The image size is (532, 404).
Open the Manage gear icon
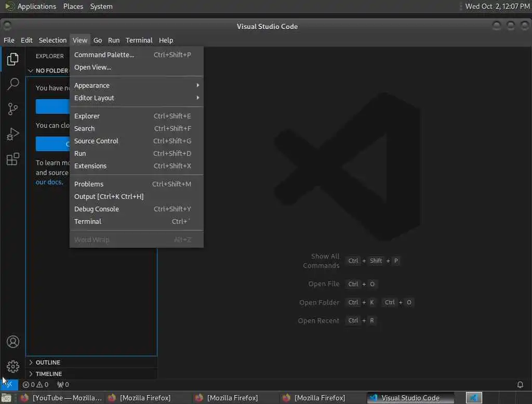point(12,366)
